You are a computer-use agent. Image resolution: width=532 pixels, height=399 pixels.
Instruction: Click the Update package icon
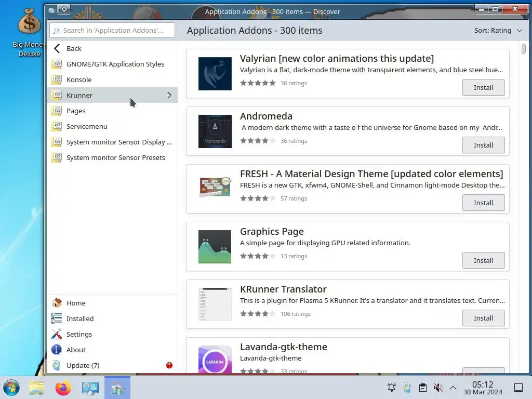click(56, 365)
